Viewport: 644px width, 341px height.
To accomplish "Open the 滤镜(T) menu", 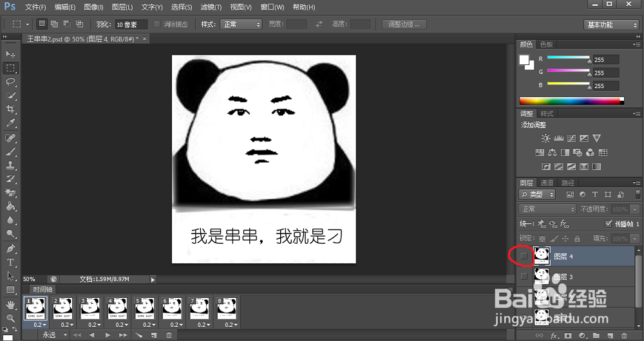I will (211, 7).
